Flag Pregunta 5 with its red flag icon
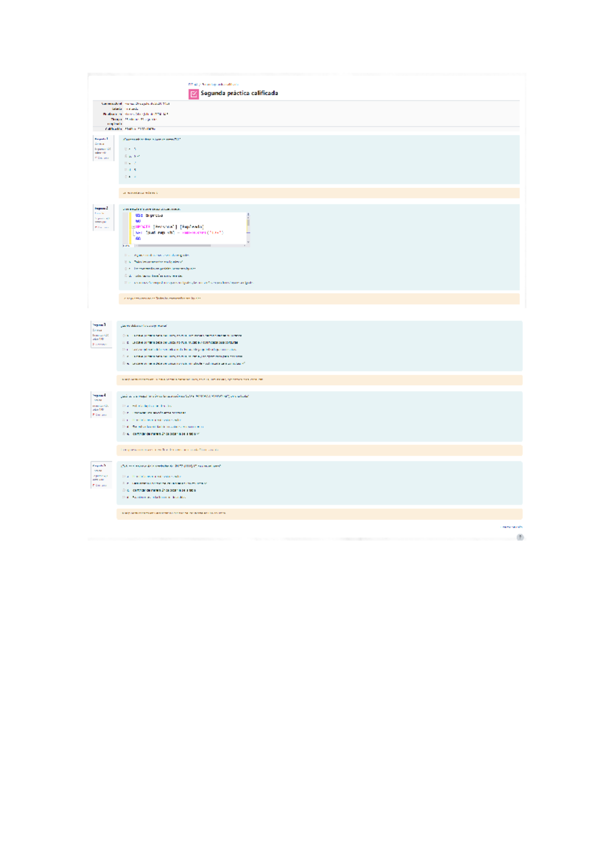Screen dimensions: 614x868 [100, 485]
